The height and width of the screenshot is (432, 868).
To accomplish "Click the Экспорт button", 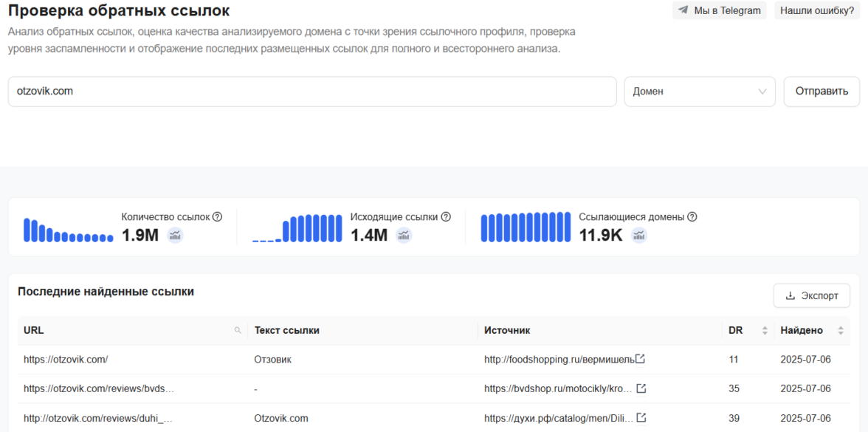I will (811, 295).
